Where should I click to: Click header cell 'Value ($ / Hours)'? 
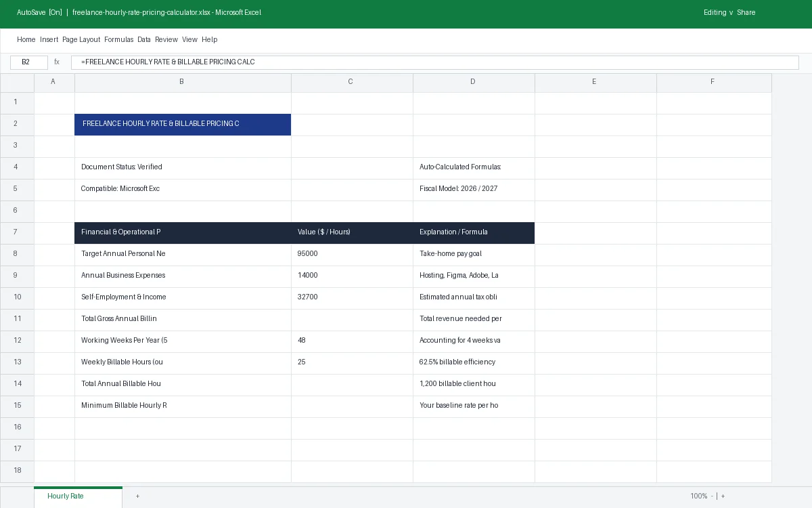point(352,233)
